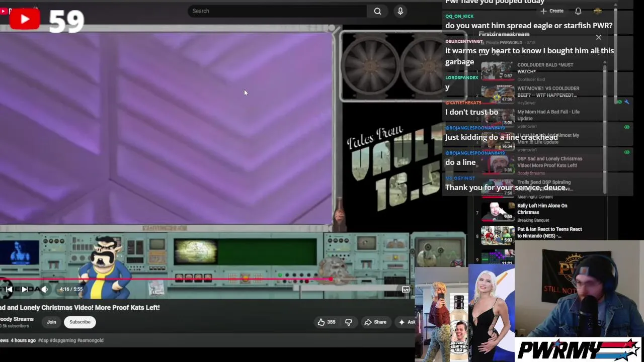This screenshot has width=644, height=362.
Task: Click the YouTube search field
Action: 277,11
